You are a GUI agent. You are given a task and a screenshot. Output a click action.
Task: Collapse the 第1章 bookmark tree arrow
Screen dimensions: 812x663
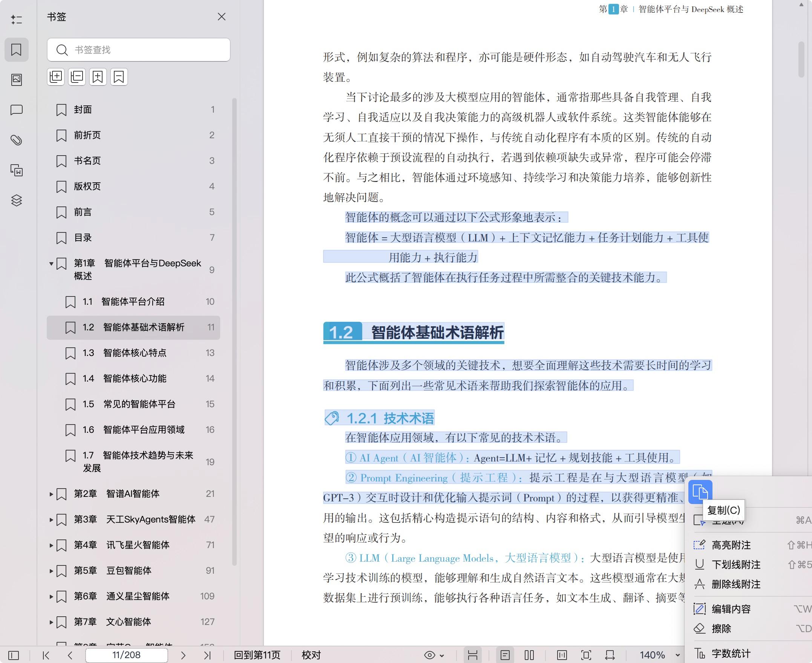(x=51, y=264)
